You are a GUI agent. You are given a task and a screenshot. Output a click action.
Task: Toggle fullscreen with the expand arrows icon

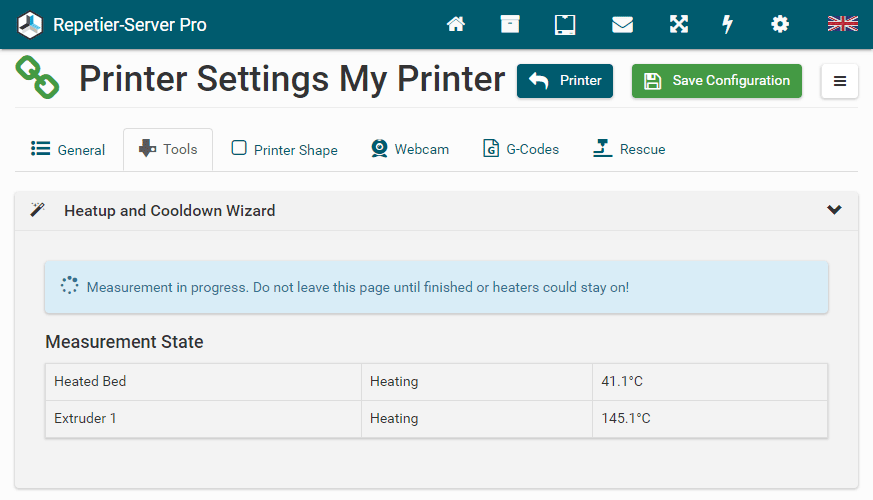tap(679, 25)
